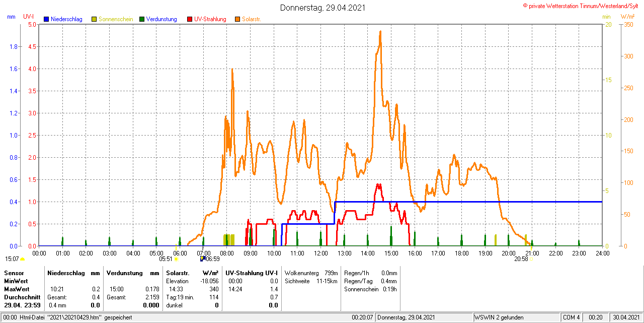Click the yellow Sonnenschein legend swatch
Viewport: 644px width, 323px height.
point(94,19)
